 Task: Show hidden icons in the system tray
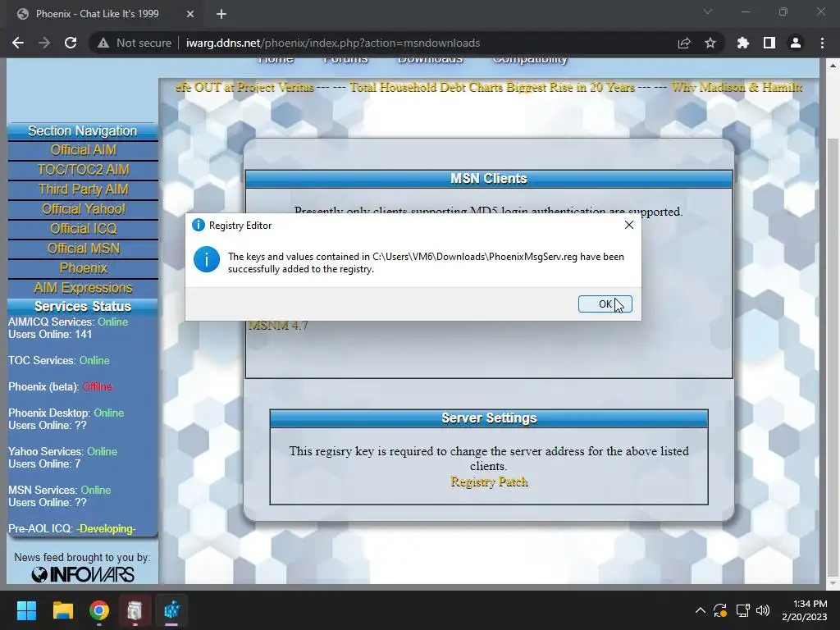tap(701, 610)
